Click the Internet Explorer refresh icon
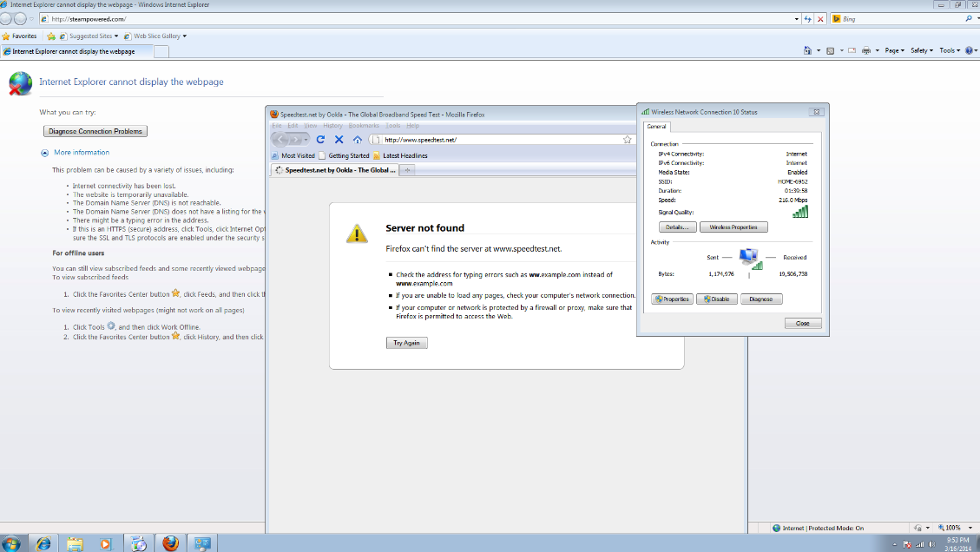980x552 pixels. coord(807,19)
